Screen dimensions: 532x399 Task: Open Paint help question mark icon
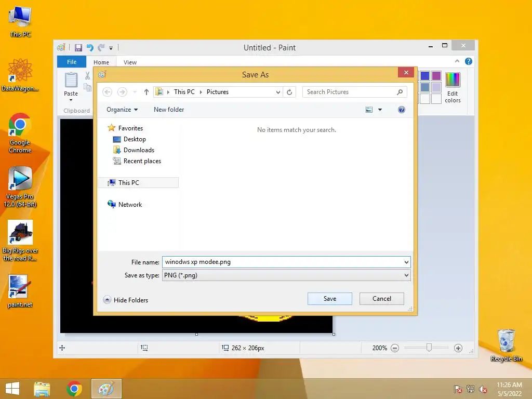(x=469, y=61)
